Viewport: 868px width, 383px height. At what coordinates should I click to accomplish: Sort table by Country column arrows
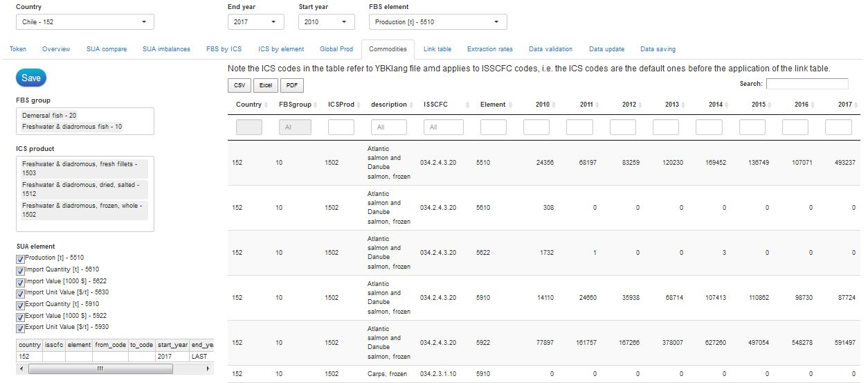pos(266,105)
